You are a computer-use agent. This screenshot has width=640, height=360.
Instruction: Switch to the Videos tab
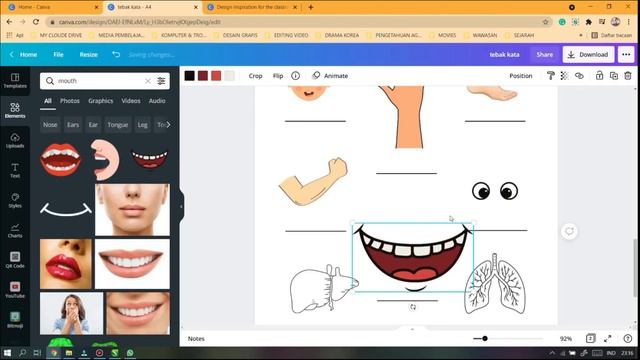131,101
